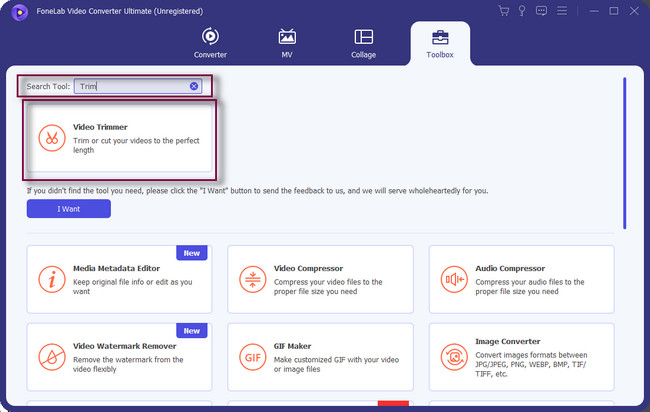The width and height of the screenshot is (650, 412).
Task: Open the Video Compressor title
Action: pos(308,268)
